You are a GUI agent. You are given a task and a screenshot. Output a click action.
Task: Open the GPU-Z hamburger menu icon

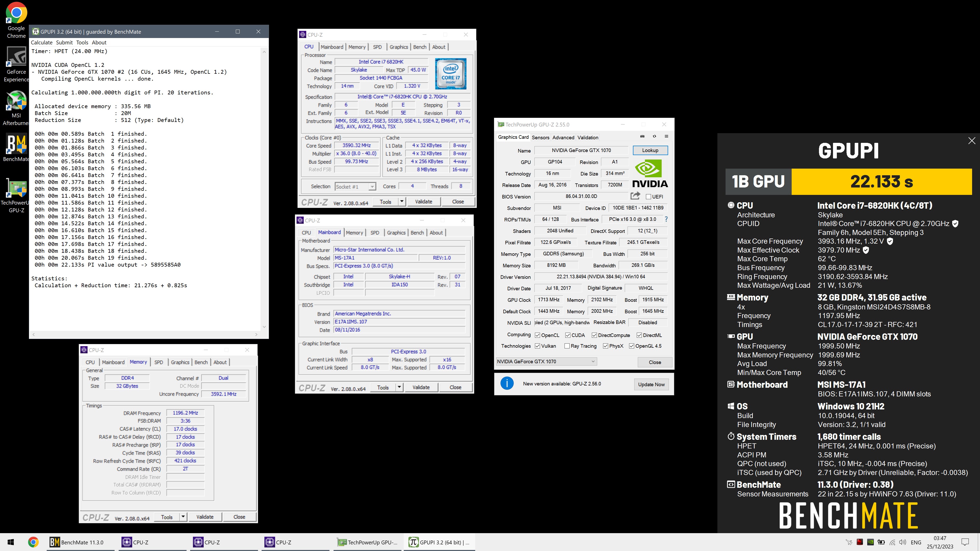pos(666,136)
